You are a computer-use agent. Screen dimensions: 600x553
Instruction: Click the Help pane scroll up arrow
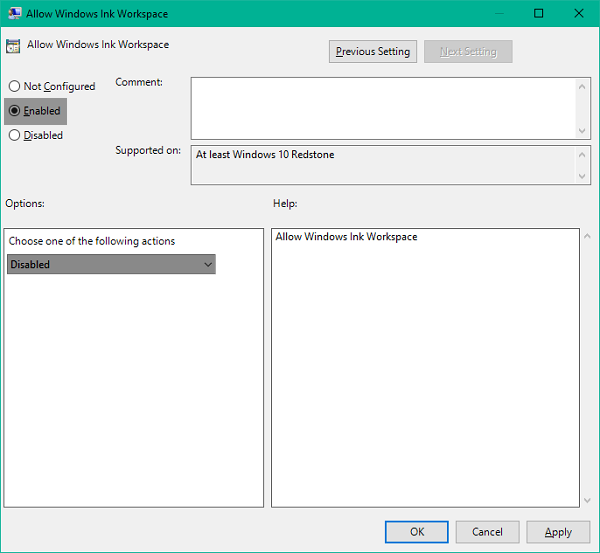587,236
